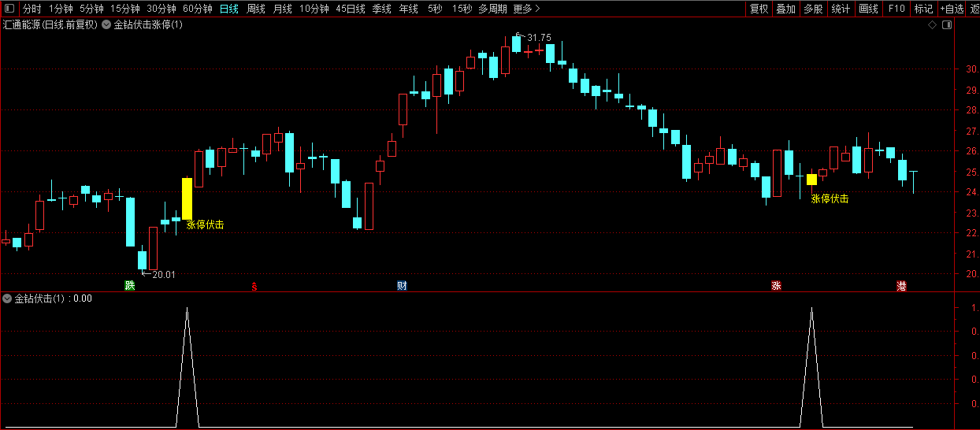
Task: Click the diamond icon near chart corner
Action: click(932, 25)
